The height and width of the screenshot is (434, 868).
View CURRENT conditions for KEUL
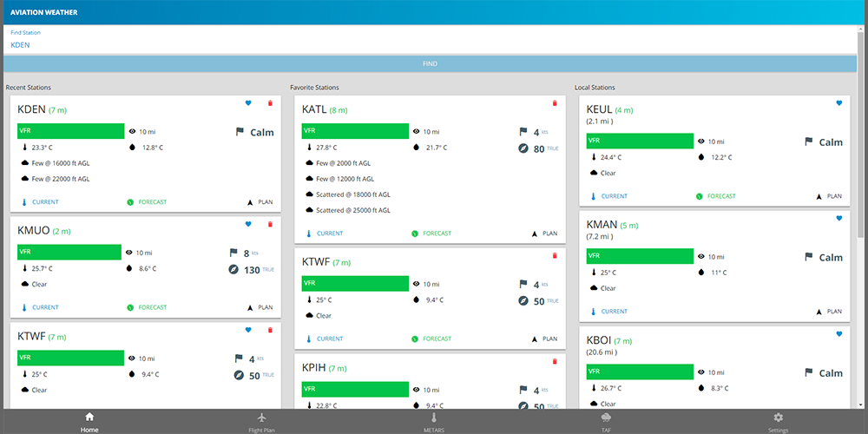coord(609,196)
